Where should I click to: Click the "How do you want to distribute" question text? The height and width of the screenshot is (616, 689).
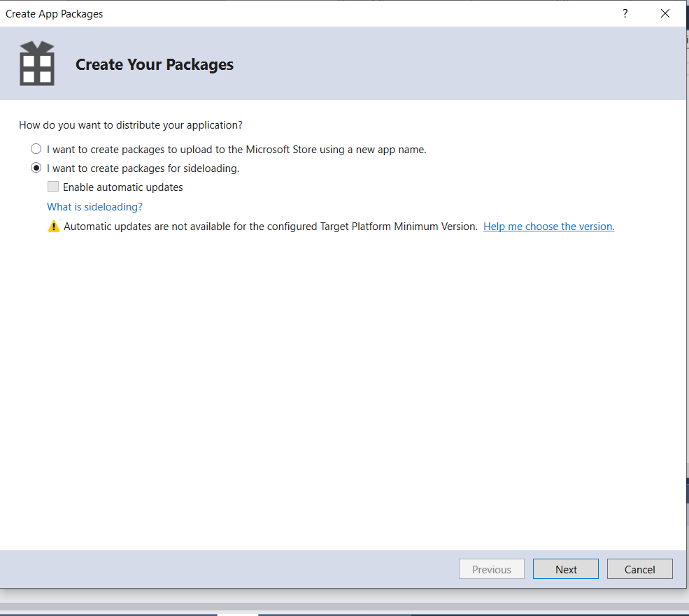tap(131, 125)
